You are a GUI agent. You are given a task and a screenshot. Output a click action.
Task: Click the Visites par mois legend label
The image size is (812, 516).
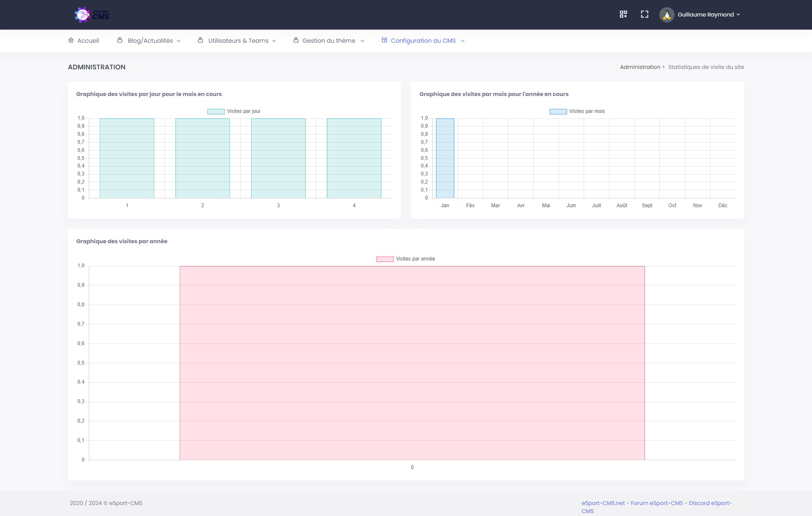click(587, 111)
